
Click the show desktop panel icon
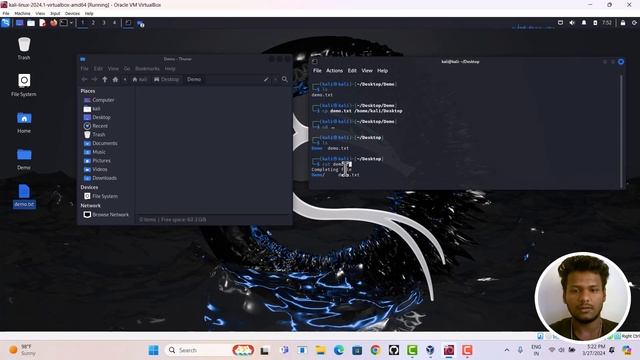[19, 23]
